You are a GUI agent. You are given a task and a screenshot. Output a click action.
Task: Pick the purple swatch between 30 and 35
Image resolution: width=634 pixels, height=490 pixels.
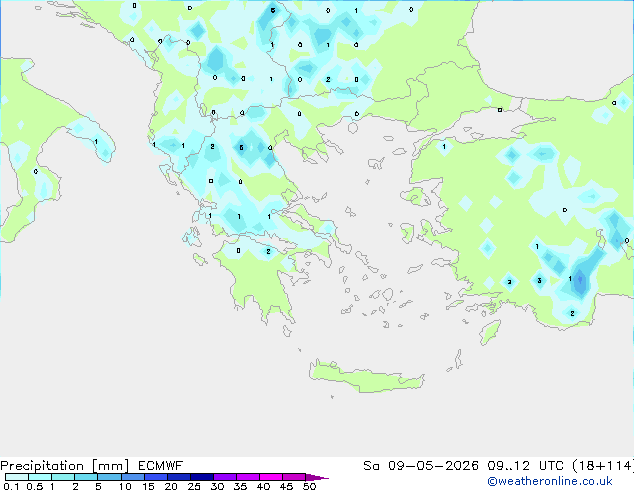click(x=225, y=477)
